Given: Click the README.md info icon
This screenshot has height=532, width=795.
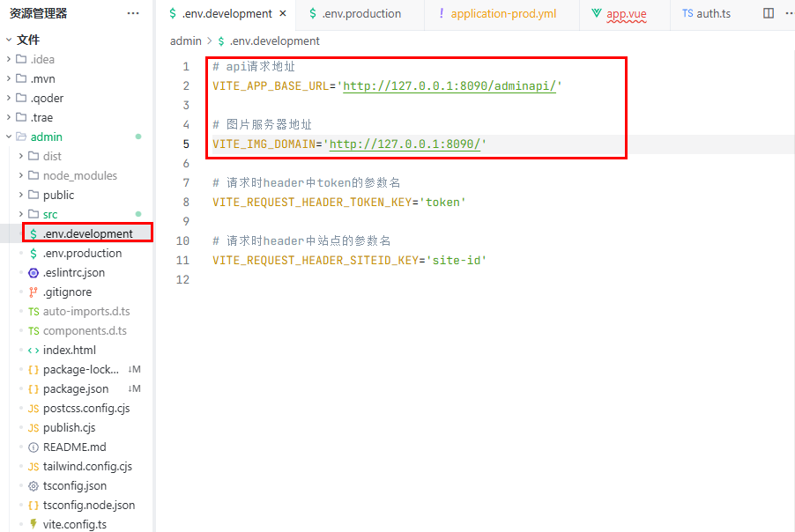Looking at the screenshot, I should click(x=33, y=447).
